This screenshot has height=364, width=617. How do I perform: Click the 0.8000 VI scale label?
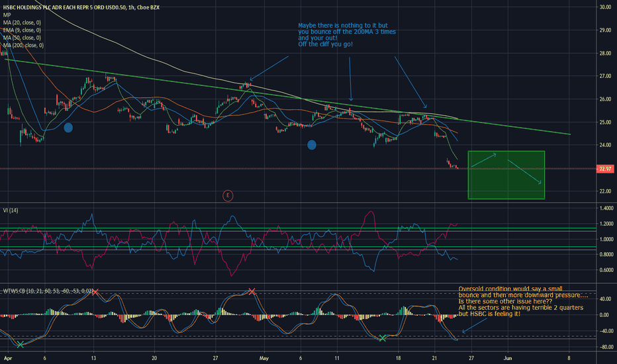point(606,255)
